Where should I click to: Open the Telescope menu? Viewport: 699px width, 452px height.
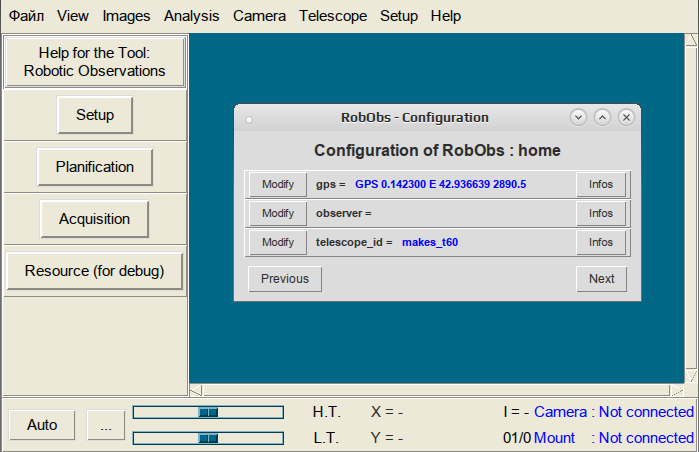point(333,16)
